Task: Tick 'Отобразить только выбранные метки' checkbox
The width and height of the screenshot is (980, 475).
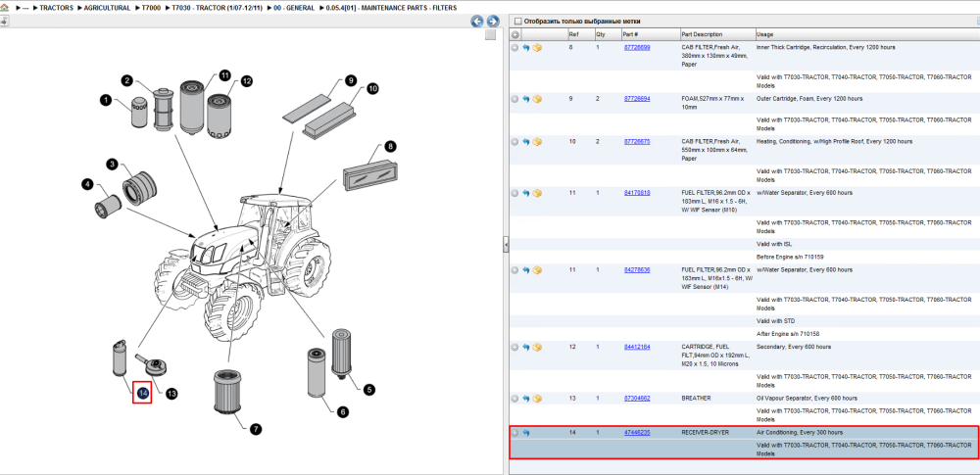Action: [x=516, y=22]
